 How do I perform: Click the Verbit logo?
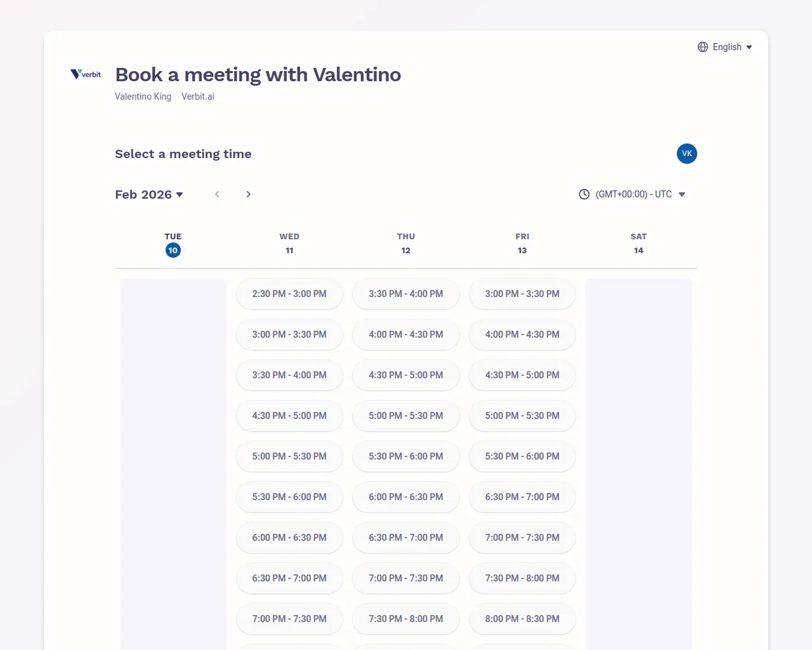[x=86, y=74]
